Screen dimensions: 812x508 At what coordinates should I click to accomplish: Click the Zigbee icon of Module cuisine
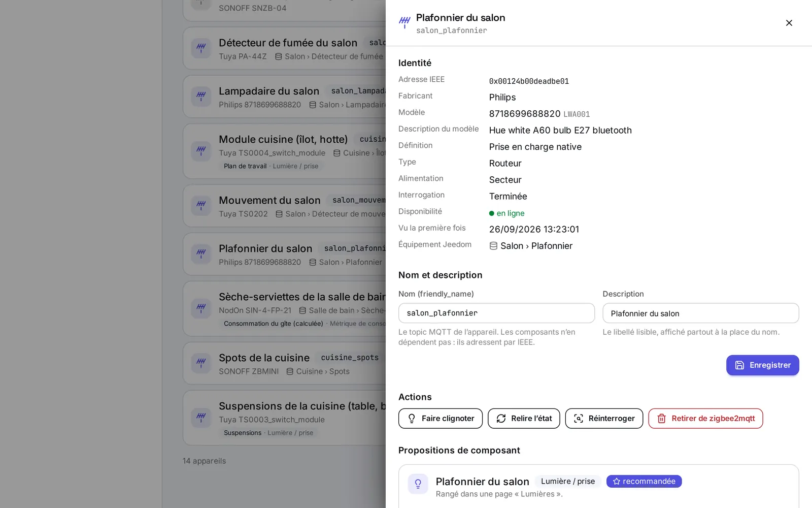[201, 151]
